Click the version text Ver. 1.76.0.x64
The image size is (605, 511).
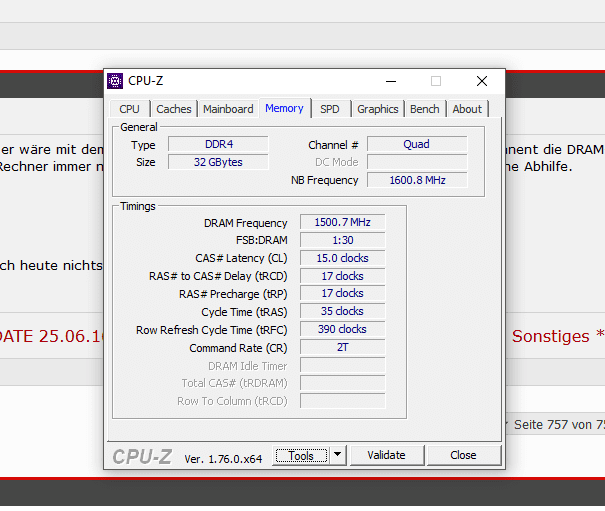click(x=223, y=459)
